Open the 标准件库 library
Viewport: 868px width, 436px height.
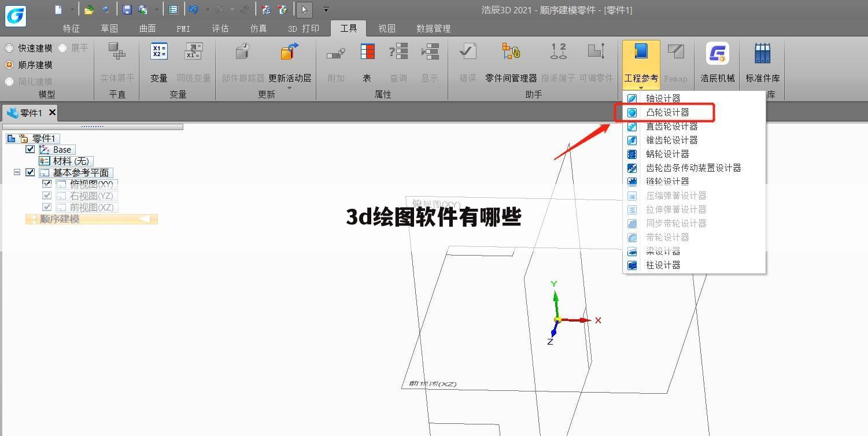pos(763,62)
